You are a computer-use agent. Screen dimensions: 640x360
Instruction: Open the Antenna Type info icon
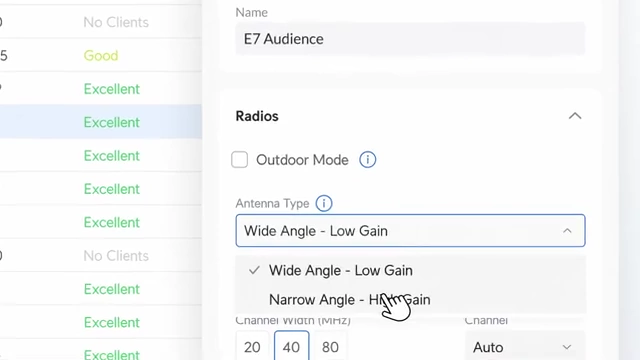point(324,203)
